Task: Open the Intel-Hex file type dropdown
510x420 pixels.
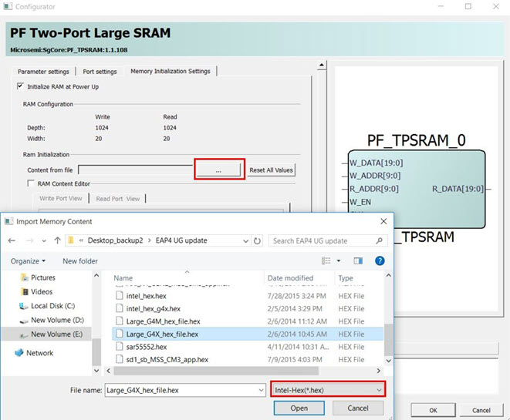Action: (x=328, y=391)
